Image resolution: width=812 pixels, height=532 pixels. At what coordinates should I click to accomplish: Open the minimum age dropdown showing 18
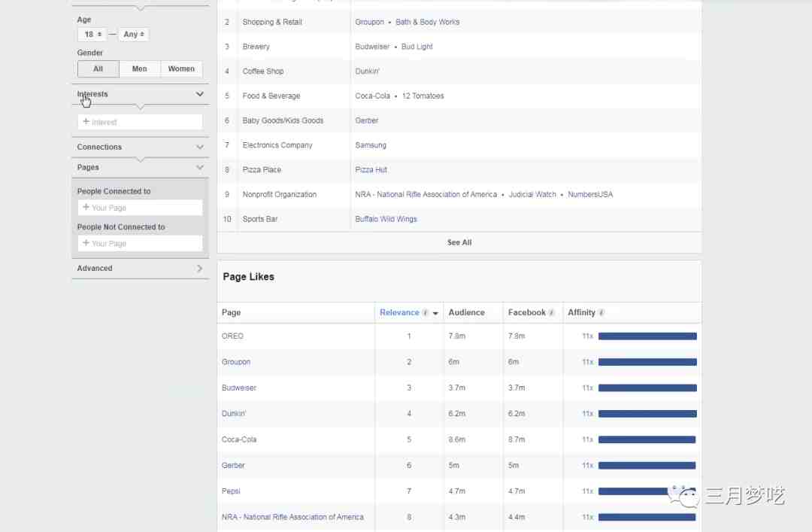(92, 34)
